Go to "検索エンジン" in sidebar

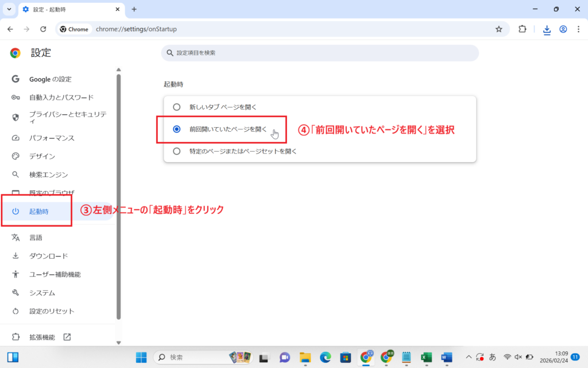click(49, 175)
